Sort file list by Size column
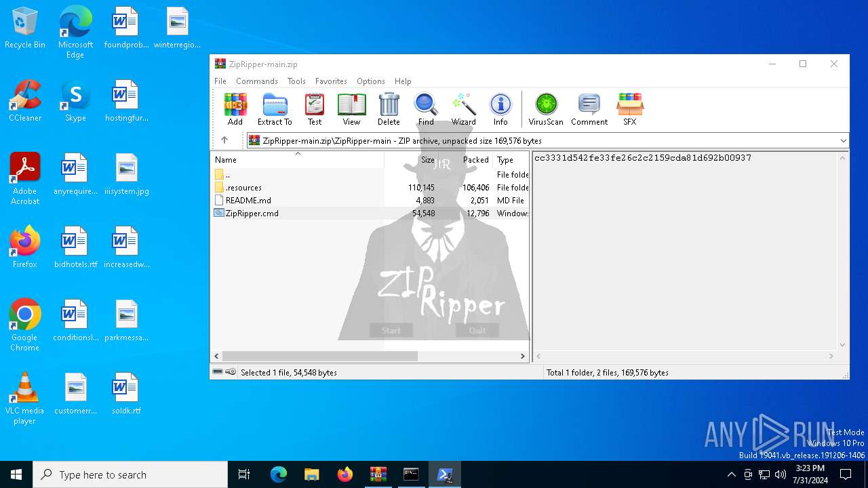Viewport: 868px width, 488px height. (x=412, y=160)
